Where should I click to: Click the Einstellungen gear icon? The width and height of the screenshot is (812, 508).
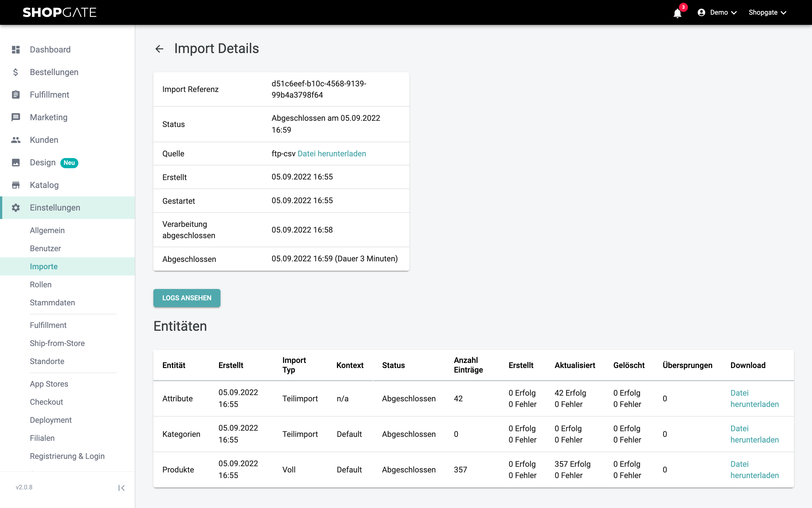click(16, 208)
